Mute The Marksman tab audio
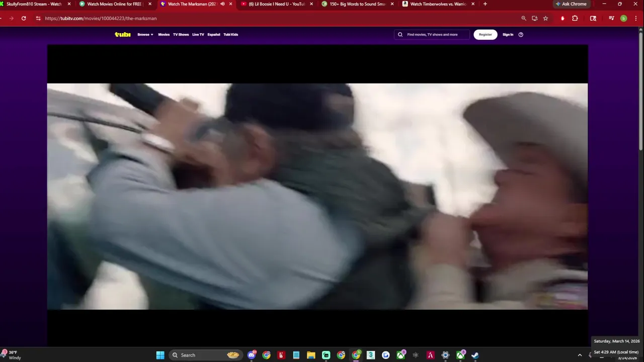Image resolution: width=644 pixels, height=362 pixels. click(222, 4)
